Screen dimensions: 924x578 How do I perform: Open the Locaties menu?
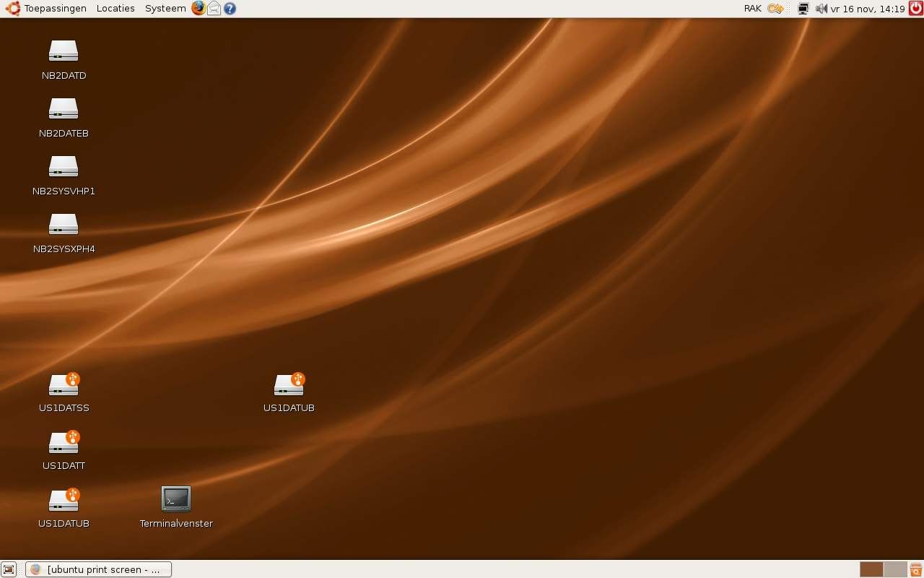coord(115,9)
